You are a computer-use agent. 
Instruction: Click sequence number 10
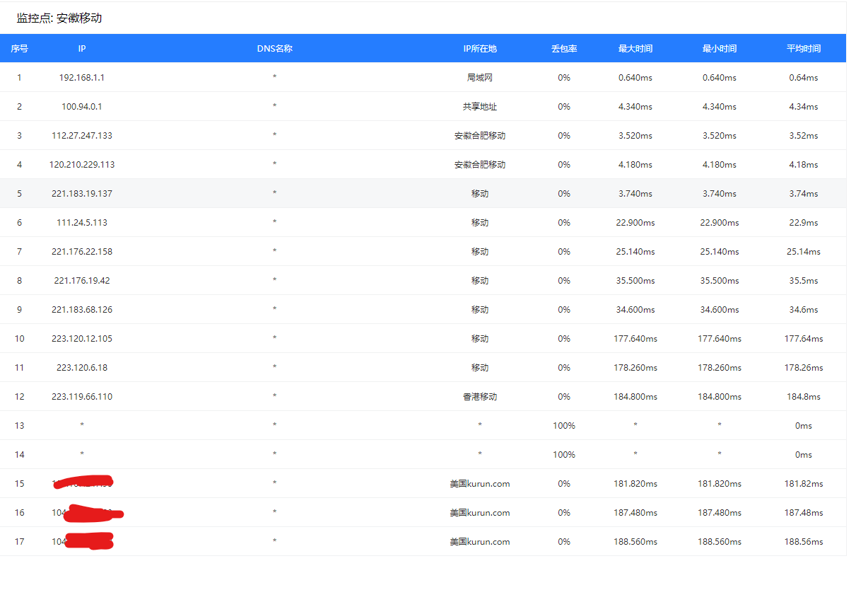pos(19,339)
